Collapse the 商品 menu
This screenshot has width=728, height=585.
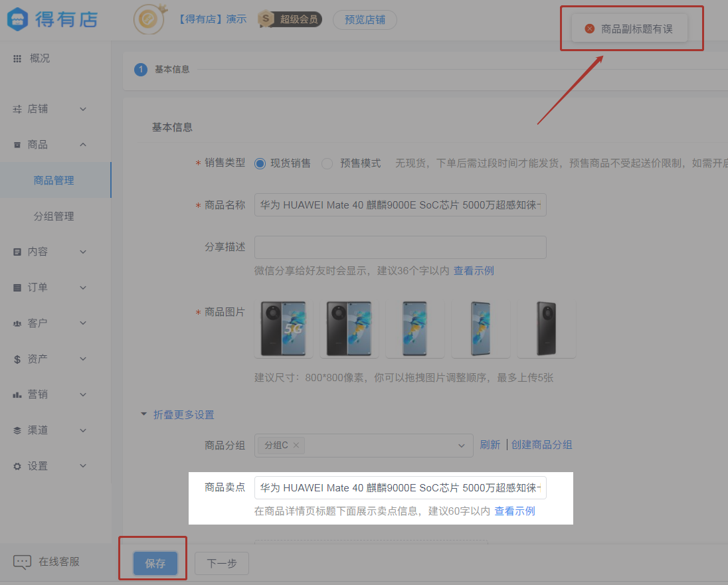[83, 145]
